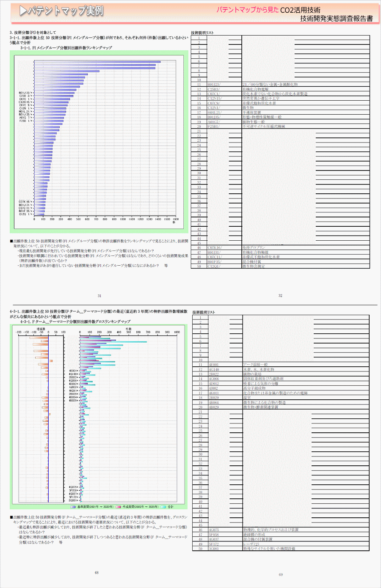Click the アーク溶接一般 description cell
Viewport: 381px width, 588px height.
point(255,365)
